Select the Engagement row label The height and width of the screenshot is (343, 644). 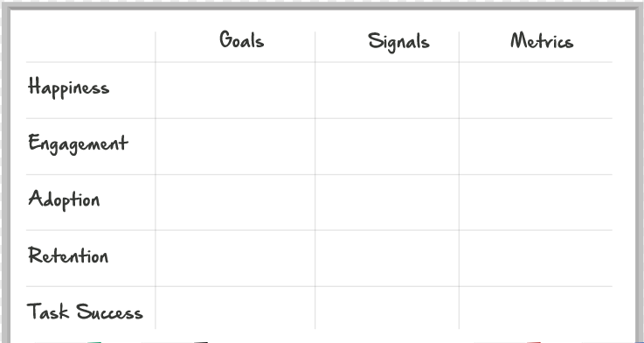click(78, 144)
